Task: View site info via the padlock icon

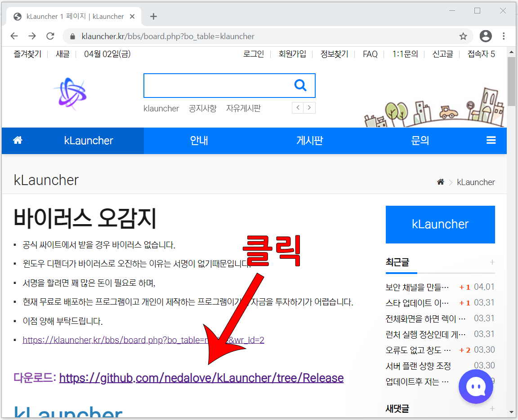Action: pos(72,36)
